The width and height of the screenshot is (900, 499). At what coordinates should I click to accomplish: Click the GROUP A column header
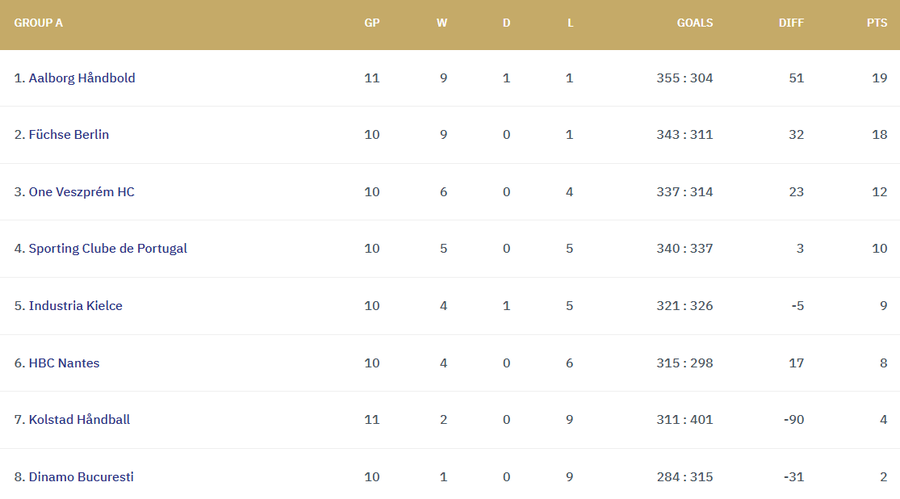pos(39,23)
